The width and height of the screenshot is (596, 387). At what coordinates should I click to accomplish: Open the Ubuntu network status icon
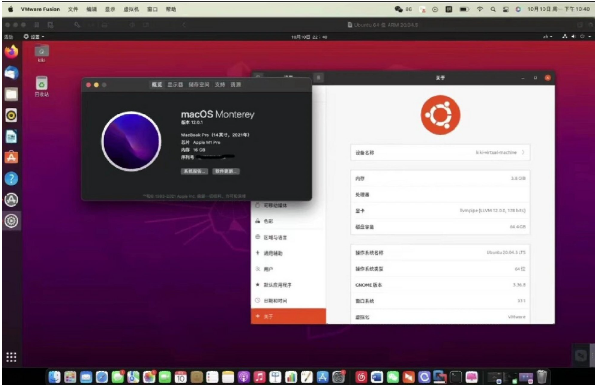pos(564,36)
